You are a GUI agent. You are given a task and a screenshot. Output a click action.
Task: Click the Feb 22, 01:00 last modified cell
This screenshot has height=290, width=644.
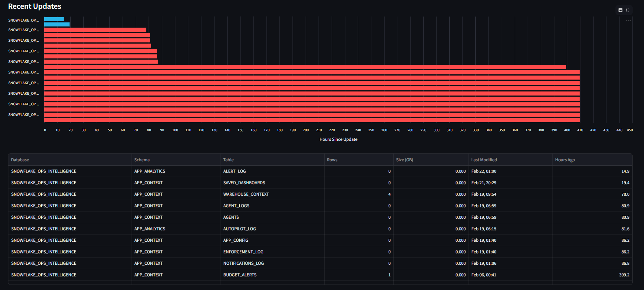coord(510,171)
